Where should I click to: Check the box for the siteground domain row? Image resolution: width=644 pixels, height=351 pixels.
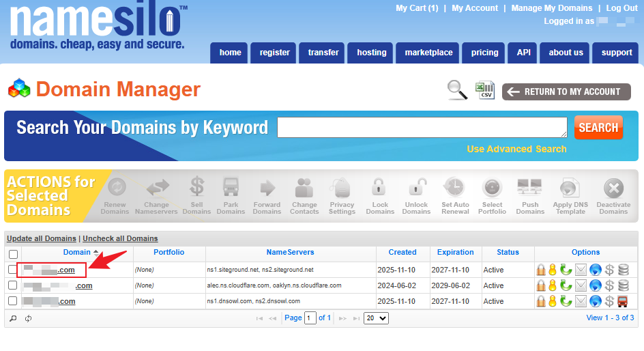pyautogui.click(x=13, y=270)
